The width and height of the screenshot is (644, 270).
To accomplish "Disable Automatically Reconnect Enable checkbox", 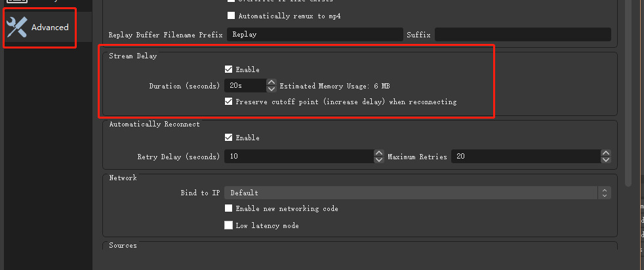I will pos(229,138).
